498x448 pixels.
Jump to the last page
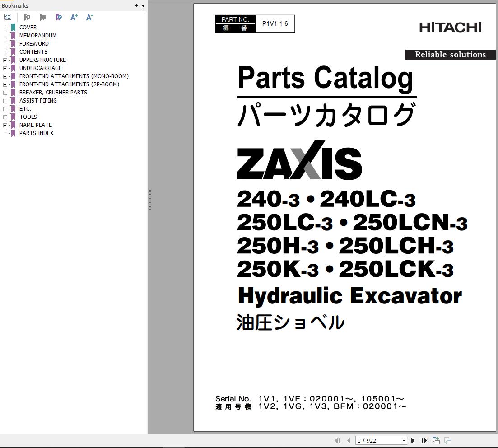pyautogui.click(x=424, y=440)
